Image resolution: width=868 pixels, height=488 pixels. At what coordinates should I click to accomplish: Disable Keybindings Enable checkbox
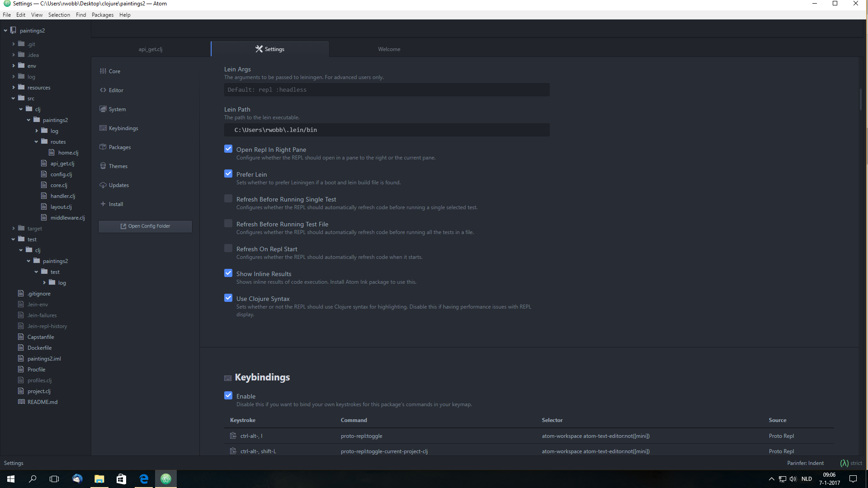tap(228, 395)
